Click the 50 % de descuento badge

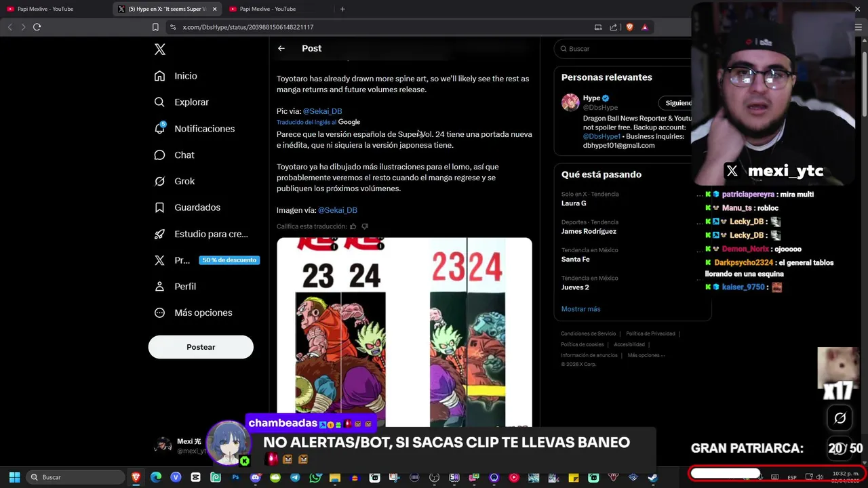[229, 260]
